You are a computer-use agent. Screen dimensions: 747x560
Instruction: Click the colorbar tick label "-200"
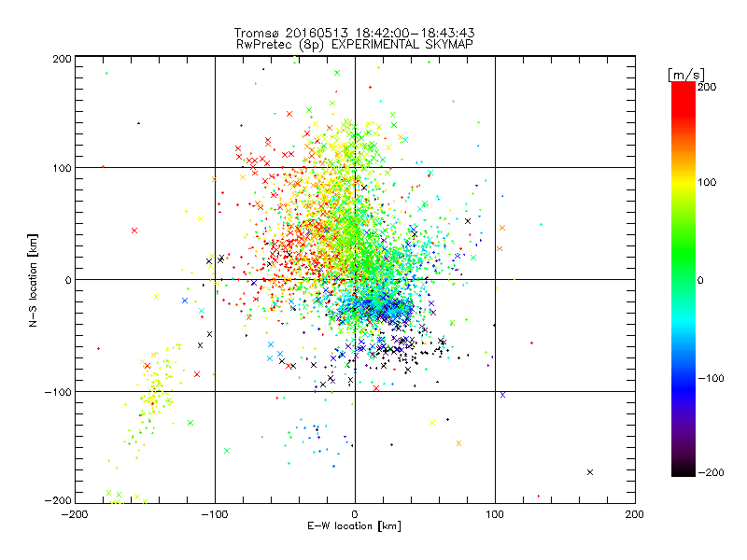click(x=711, y=472)
